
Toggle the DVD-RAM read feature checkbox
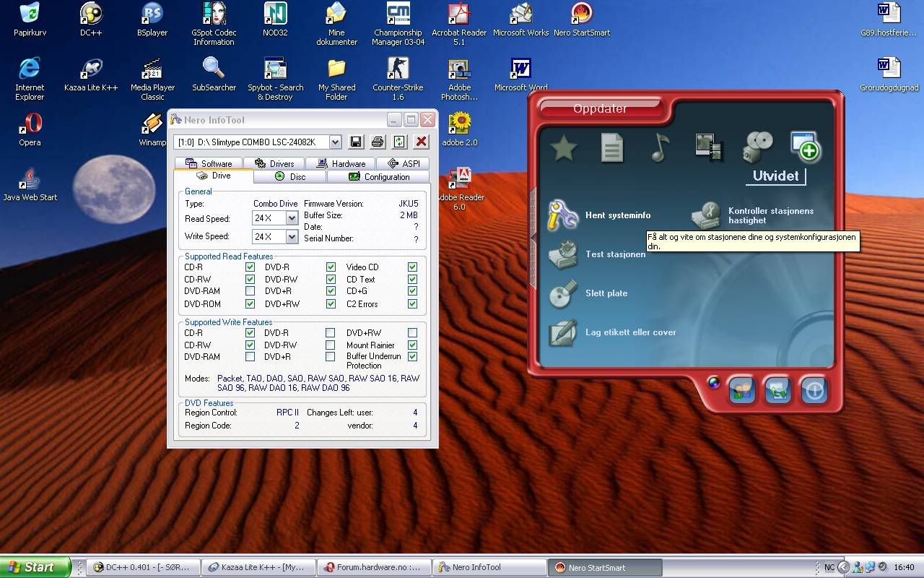click(x=250, y=291)
